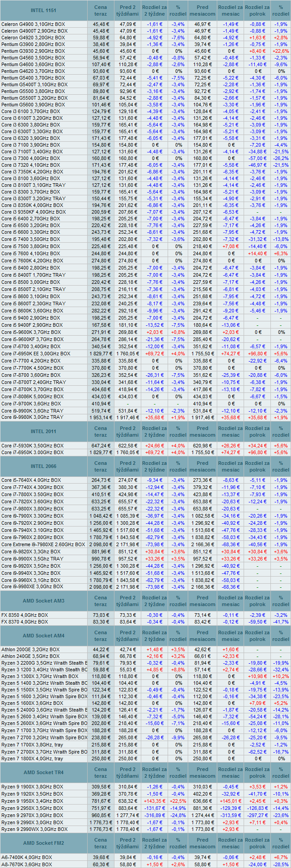This screenshot has width=291, height=868.
Task: Select the Core i3 8100T 3,10GHz TRAY row name
Action: pos(34,185)
